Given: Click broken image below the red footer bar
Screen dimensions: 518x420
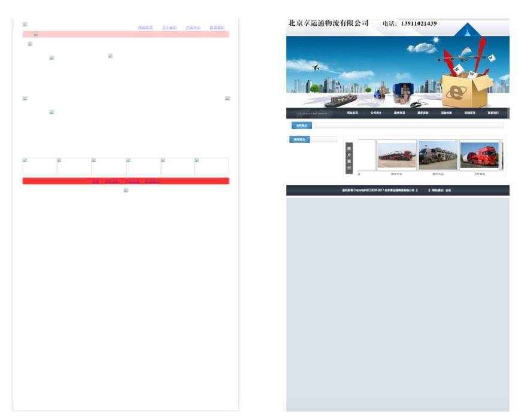Looking at the screenshot, I should coord(126,190).
